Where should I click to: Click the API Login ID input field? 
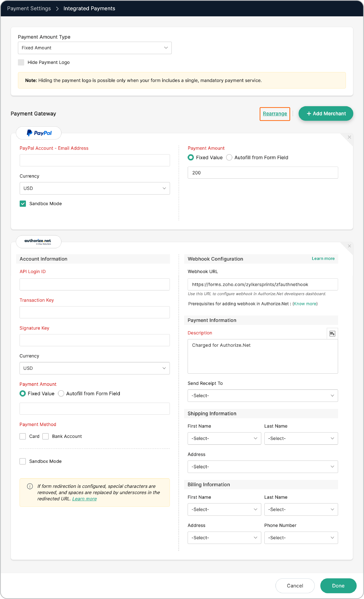pyautogui.click(x=95, y=284)
